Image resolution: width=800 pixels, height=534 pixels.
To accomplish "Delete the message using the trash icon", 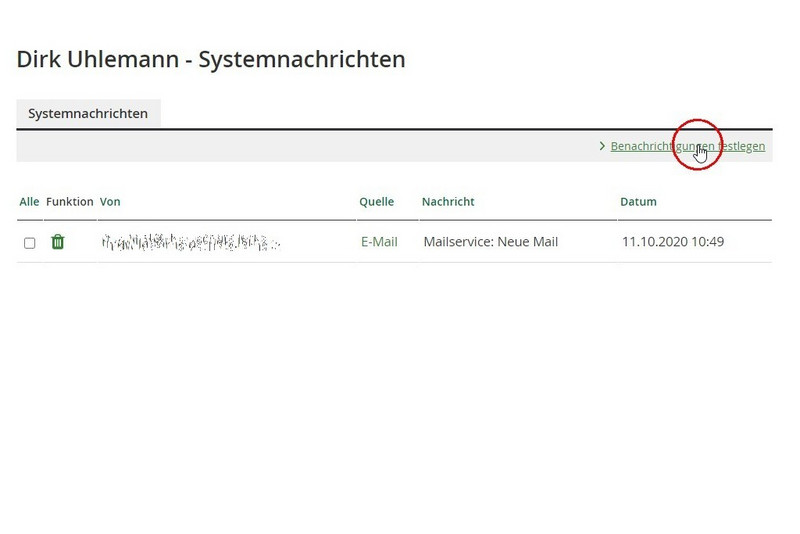I will [x=58, y=242].
